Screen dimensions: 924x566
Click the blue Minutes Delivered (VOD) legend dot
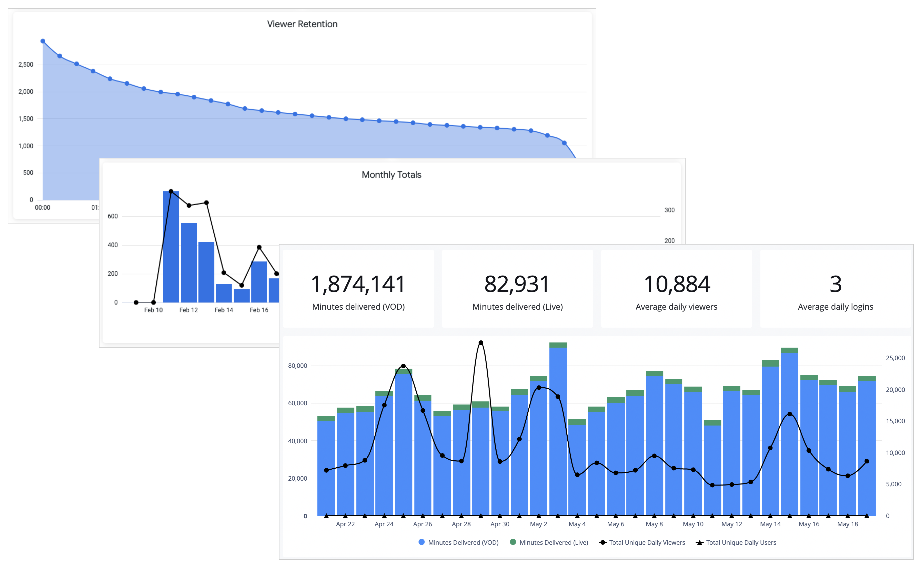(421, 542)
